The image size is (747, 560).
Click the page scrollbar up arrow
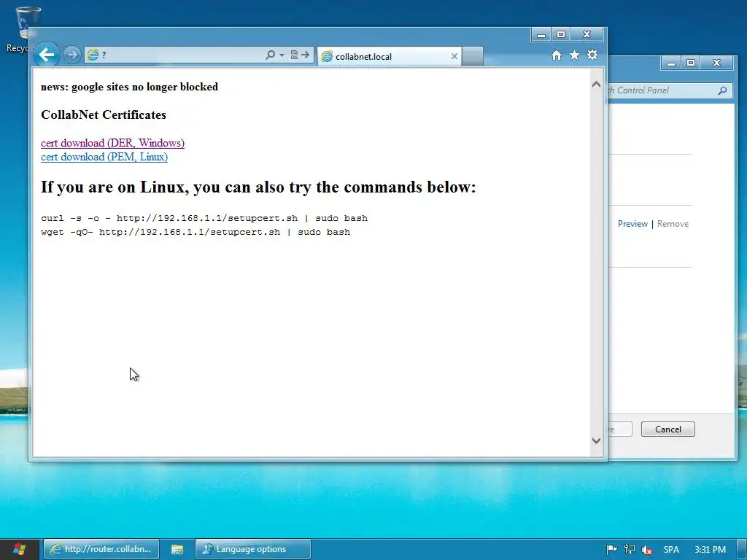[x=596, y=85]
